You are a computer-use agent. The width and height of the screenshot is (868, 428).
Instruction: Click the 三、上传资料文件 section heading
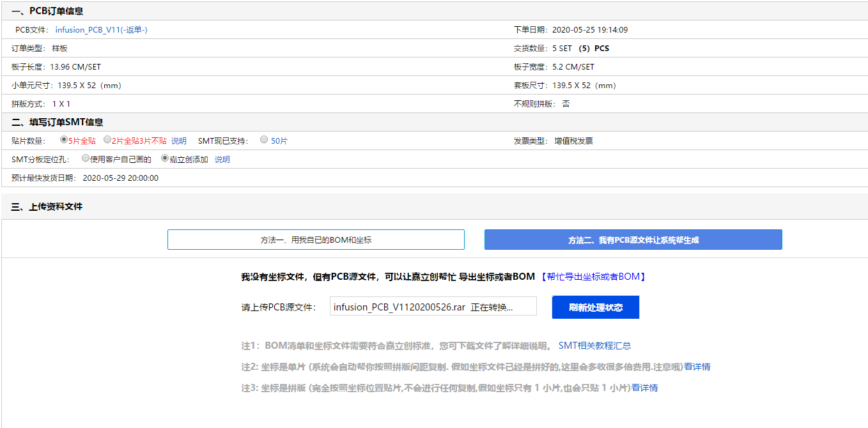point(47,206)
